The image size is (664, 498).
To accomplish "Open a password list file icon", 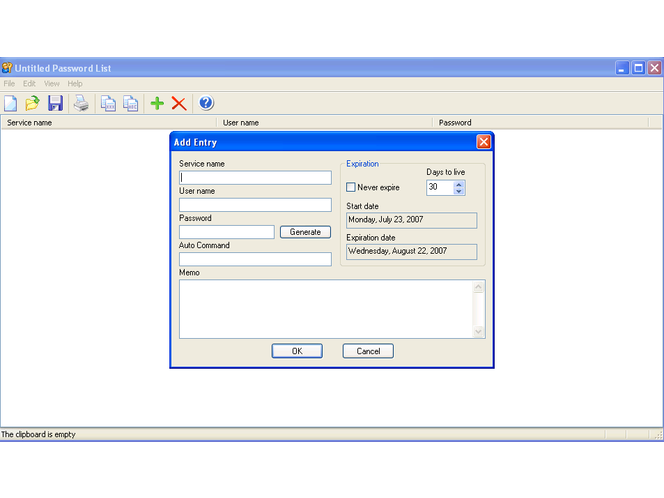I will pos(33,103).
